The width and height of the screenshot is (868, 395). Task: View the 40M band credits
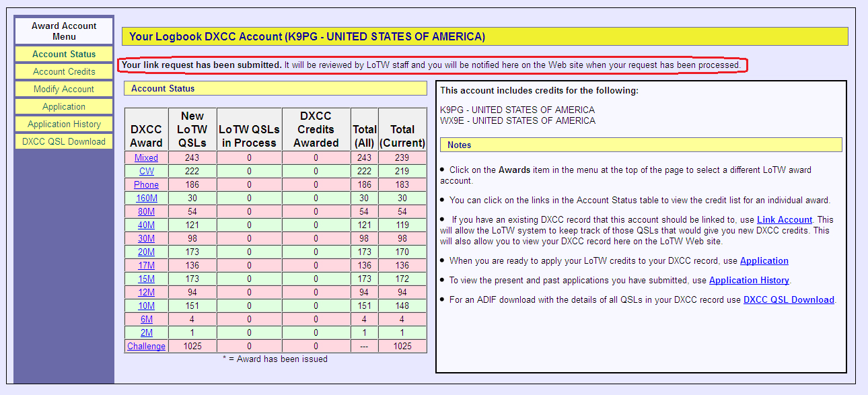pos(146,225)
